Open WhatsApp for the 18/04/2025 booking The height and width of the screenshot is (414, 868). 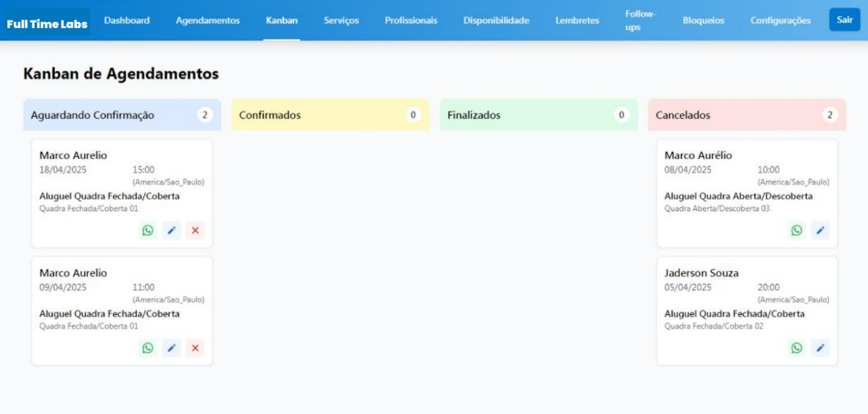tap(147, 230)
